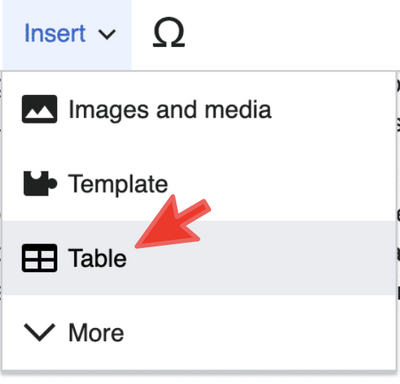This screenshot has width=400, height=384.
Task: Click blank space right of Template entry
Action: [x=283, y=184]
